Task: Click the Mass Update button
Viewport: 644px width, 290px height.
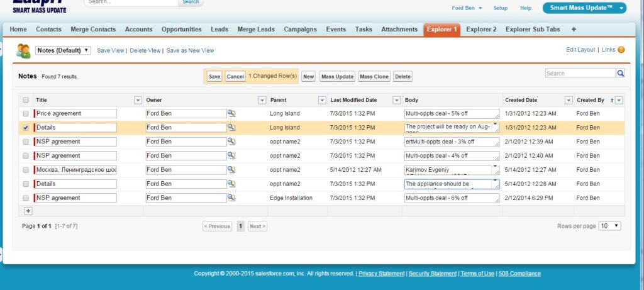Action: [x=337, y=76]
